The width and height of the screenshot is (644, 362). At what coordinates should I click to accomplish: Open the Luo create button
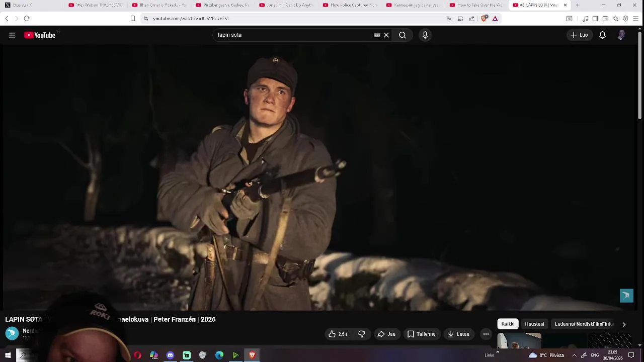579,35
